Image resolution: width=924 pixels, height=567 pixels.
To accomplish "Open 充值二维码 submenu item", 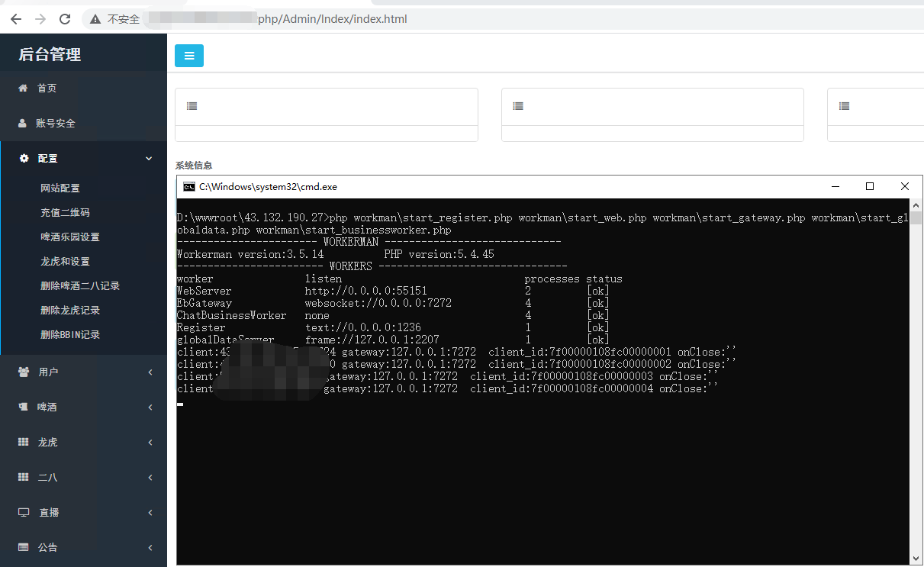I will [x=65, y=213].
